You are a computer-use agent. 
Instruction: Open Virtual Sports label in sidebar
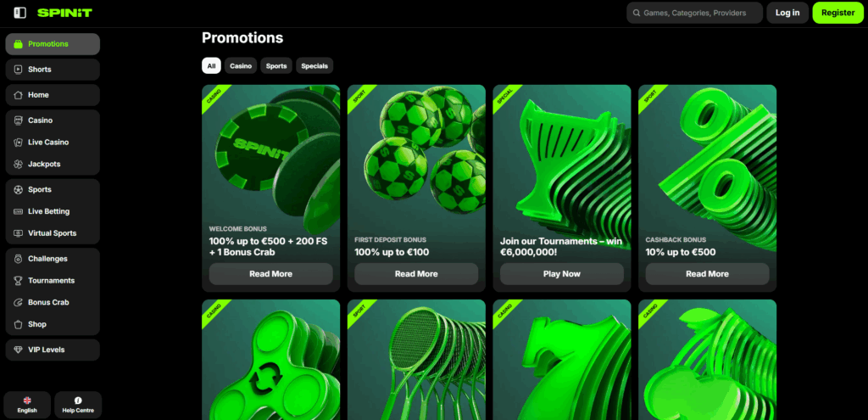[53, 234]
